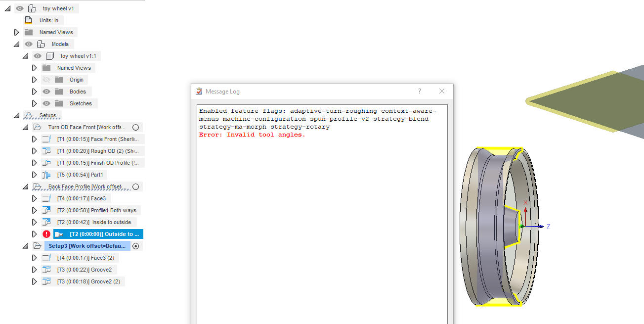The width and height of the screenshot is (644, 324).
Task: Select the Rough OD (2) turning operation icon
Action: point(45,151)
